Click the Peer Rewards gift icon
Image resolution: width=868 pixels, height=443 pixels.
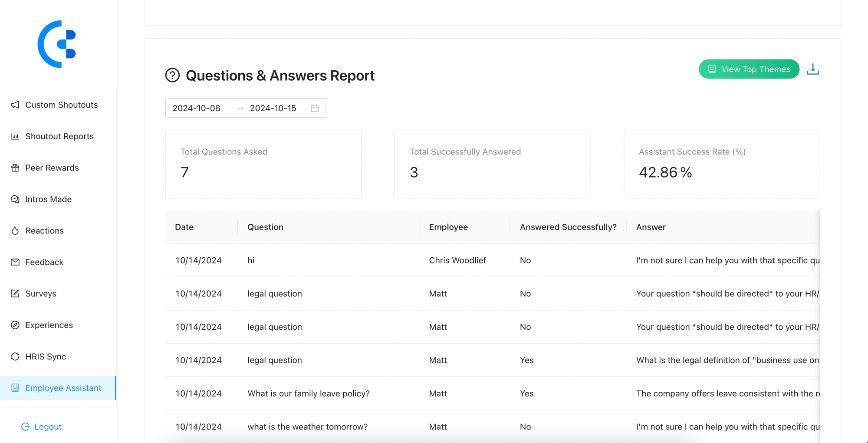point(15,167)
